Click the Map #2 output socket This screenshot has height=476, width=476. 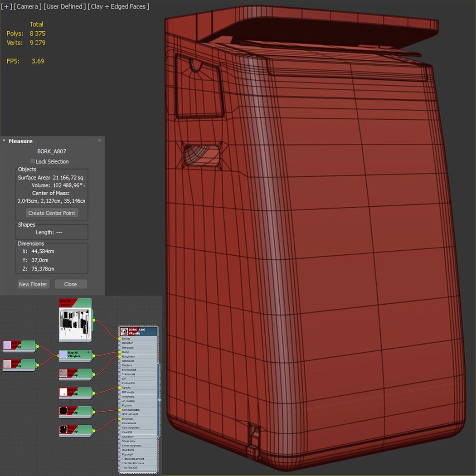click(x=38, y=365)
